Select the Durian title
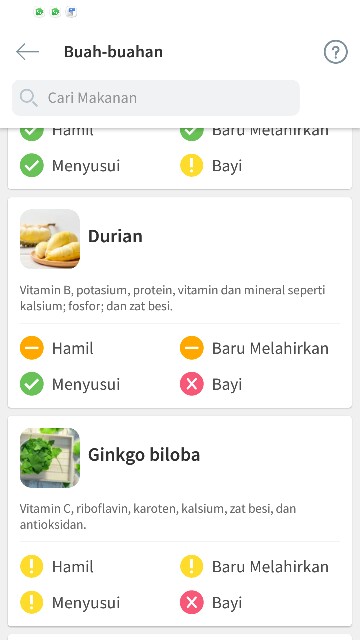The height and width of the screenshot is (640, 360). click(x=116, y=236)
